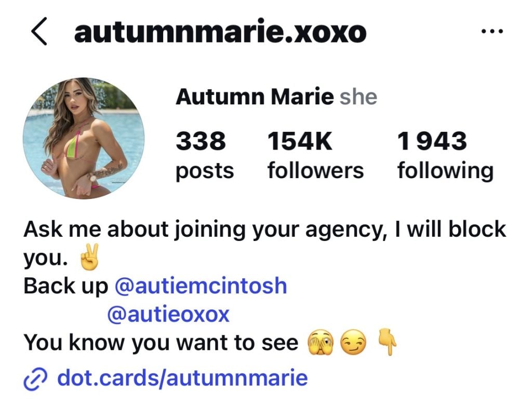532x404 pixels.
Task: Tap the 'she' pronoun label
Action: coord(358,97)
